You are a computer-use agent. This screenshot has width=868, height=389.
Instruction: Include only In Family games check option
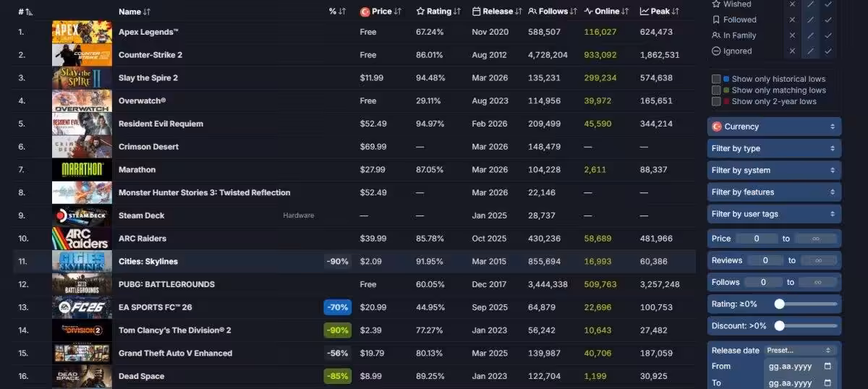coord(828,35)
